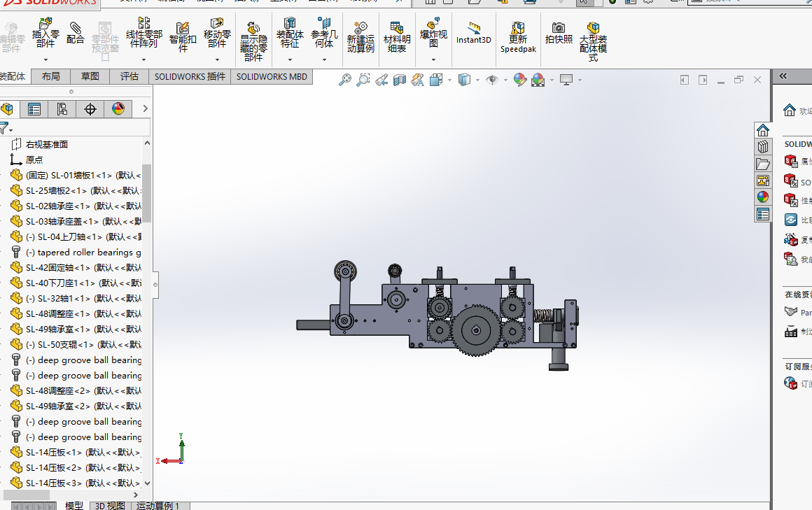812x510 pixels.
Task: Click Section View icon in view toolbar
Action: (400, 80)
